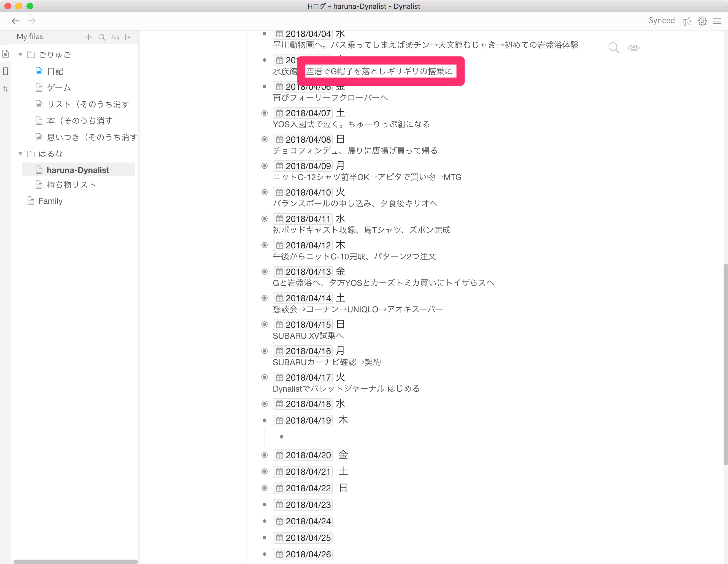
Task: Switch to the bookmarks pane tab
Action: 6,71
